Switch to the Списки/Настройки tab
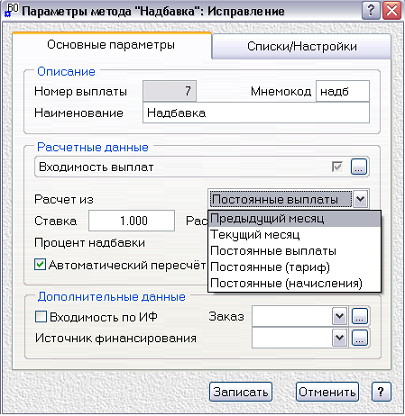This screenshot has width=405, height=416. [302, 46]
